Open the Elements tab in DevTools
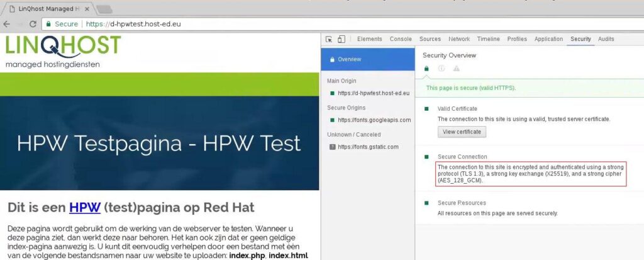Image resolution: width=644 pixels, height=260 pixels. pyautogui.click(x=370, y=39)
